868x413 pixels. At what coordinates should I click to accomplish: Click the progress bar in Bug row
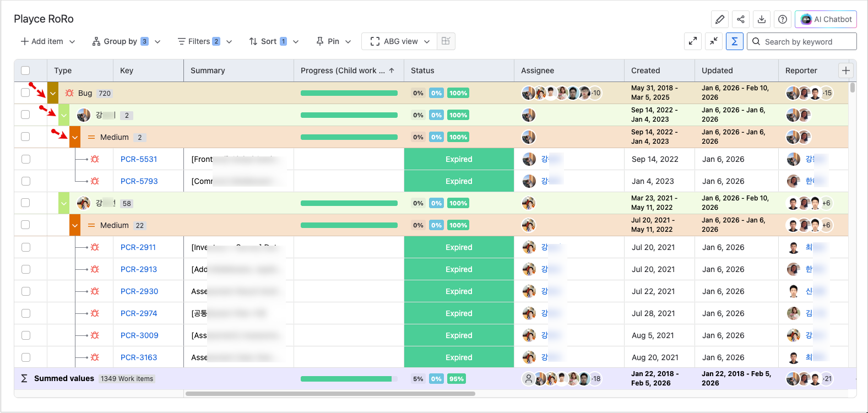click(349, 93)
